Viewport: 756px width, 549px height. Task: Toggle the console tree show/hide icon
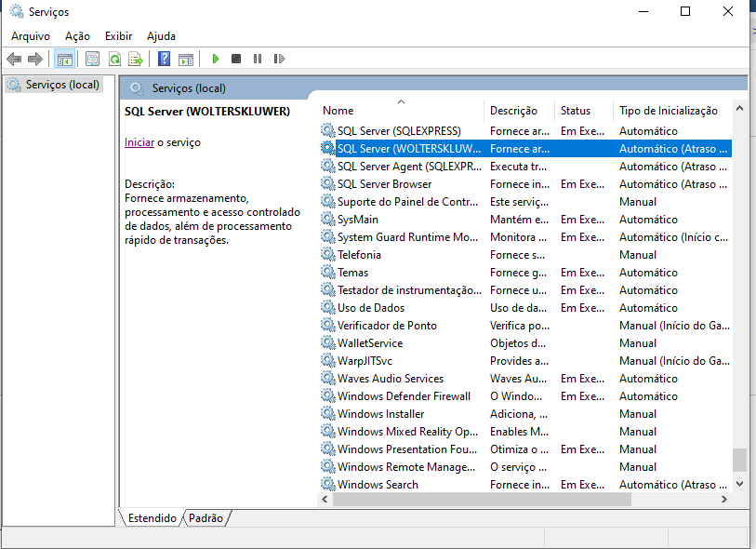(64, 59)
